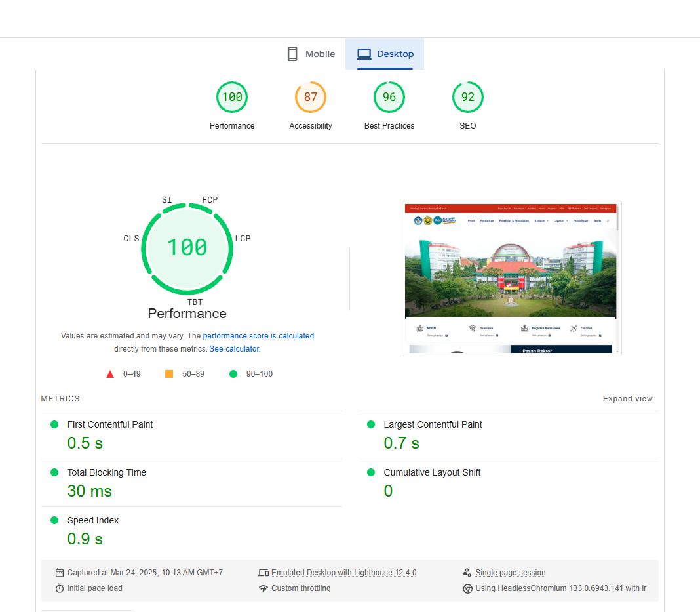Click the Performance score gauge 100
Screen dimensions: 700x612
(232, 97)
